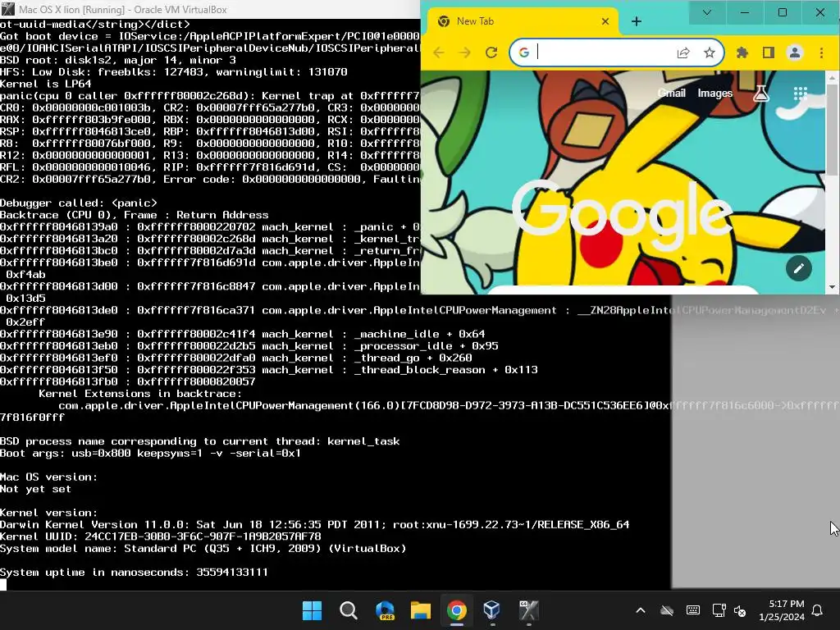The image size is (840, 630).
Task: Click the Chrome page scrollbar down arrow
Action: tap(833, 287)
